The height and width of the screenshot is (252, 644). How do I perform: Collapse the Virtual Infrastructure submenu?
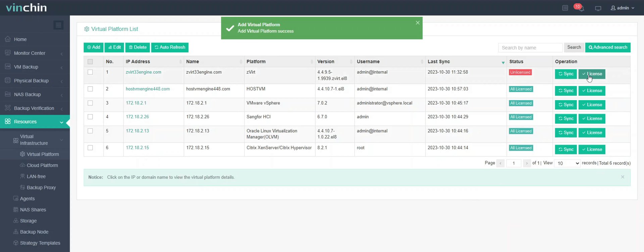61,140
